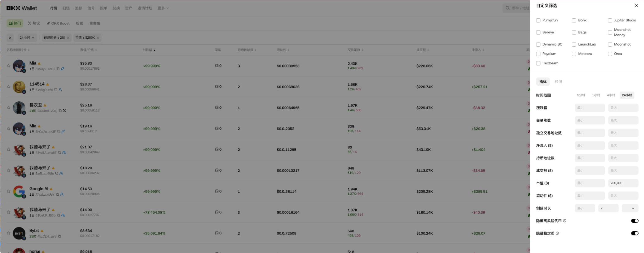Switch to the 检测 tab

[x=558, y=82]
